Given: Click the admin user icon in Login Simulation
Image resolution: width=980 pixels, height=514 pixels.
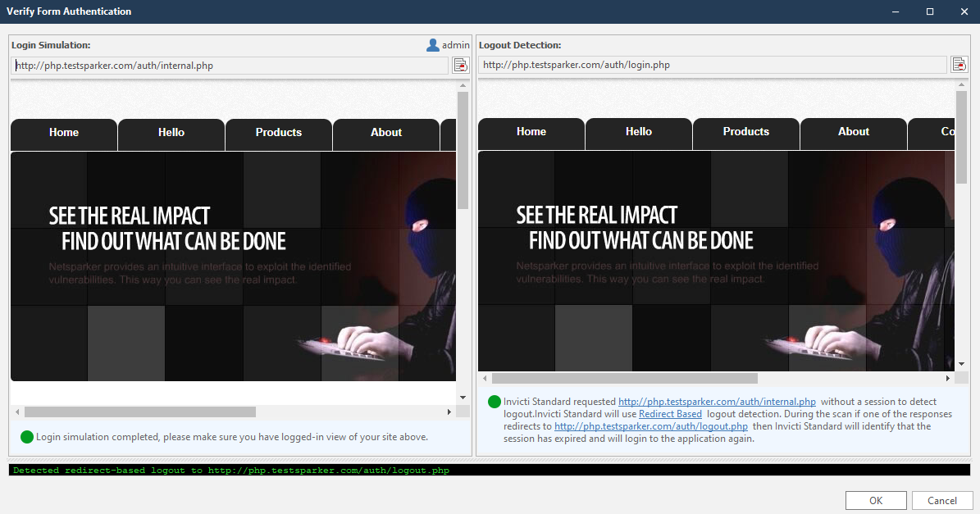Looking at the screenshot, I should tap(433, 45).
